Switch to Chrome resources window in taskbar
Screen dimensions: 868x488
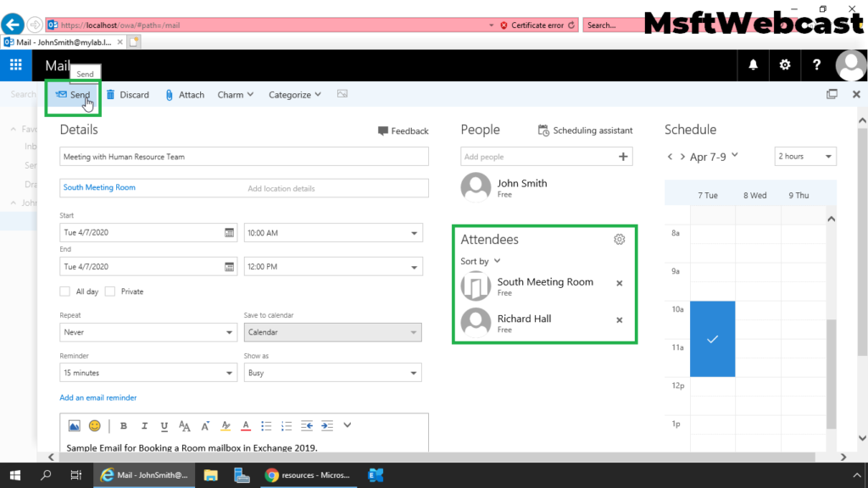tap(308, 475)
